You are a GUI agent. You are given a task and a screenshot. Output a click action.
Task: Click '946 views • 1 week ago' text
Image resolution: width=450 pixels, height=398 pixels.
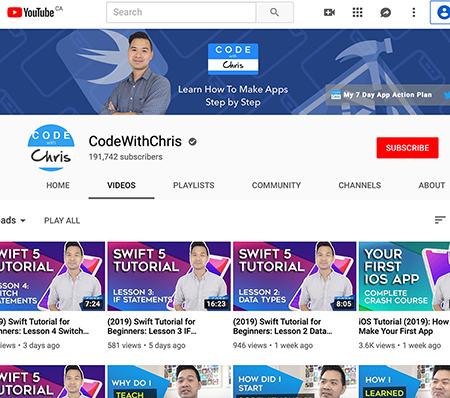(273, 345)
